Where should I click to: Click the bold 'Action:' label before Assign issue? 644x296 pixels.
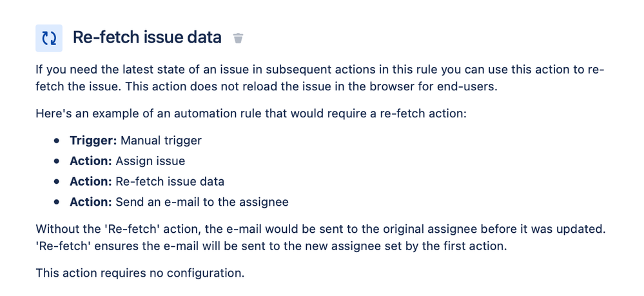tap(91, 161)
